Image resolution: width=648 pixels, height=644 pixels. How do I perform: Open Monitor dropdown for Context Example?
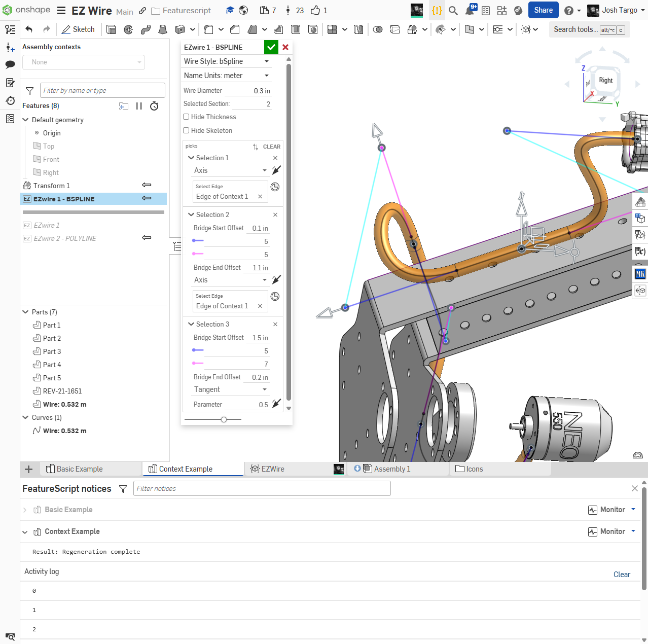click(633, 531)
